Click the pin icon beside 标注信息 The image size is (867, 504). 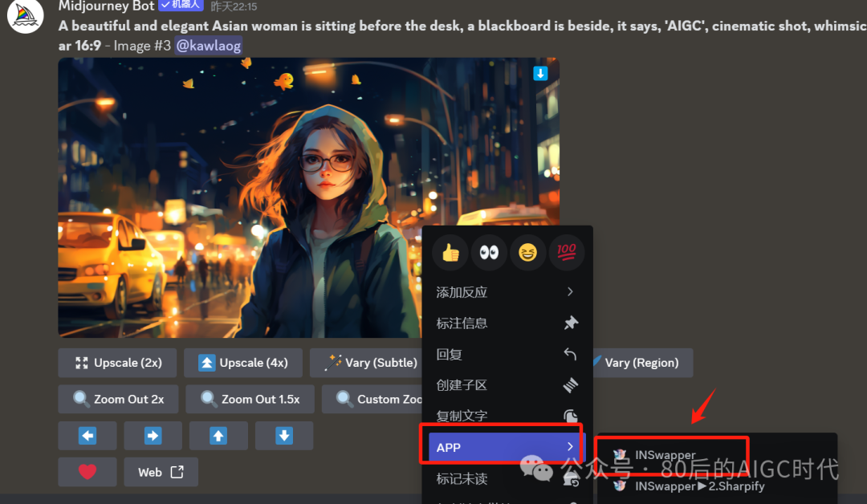pyautogui.click(x=571, y=323)
